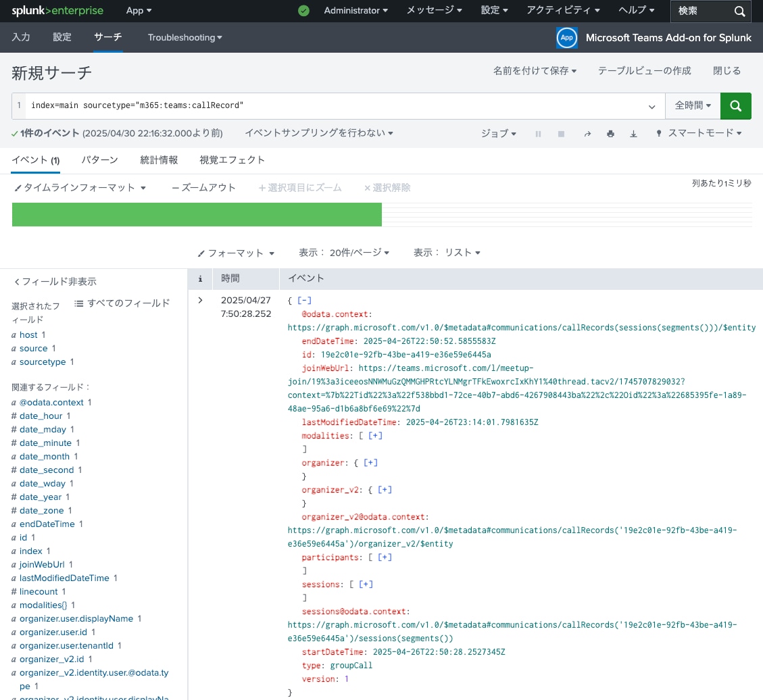Collapse the JSON event root [-]

point(304,301)
